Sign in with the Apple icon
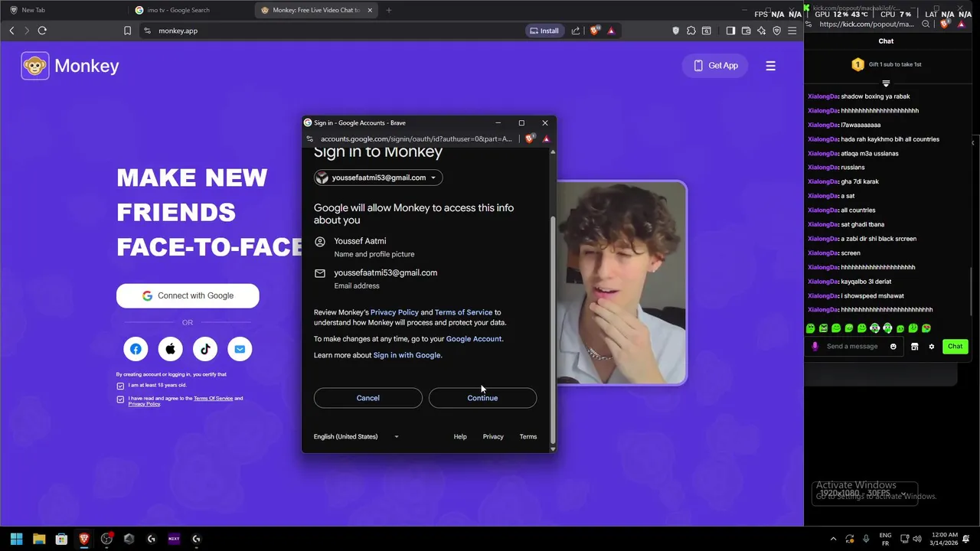 pos(170,349)
